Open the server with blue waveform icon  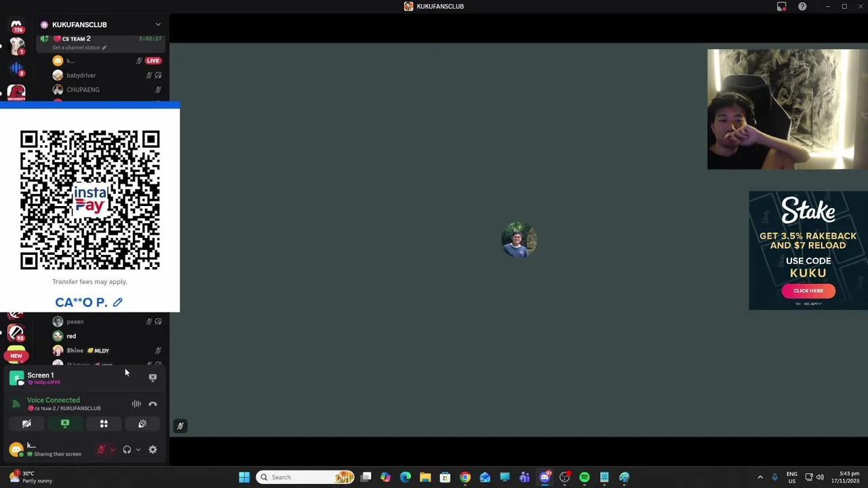tap(16, 68)
